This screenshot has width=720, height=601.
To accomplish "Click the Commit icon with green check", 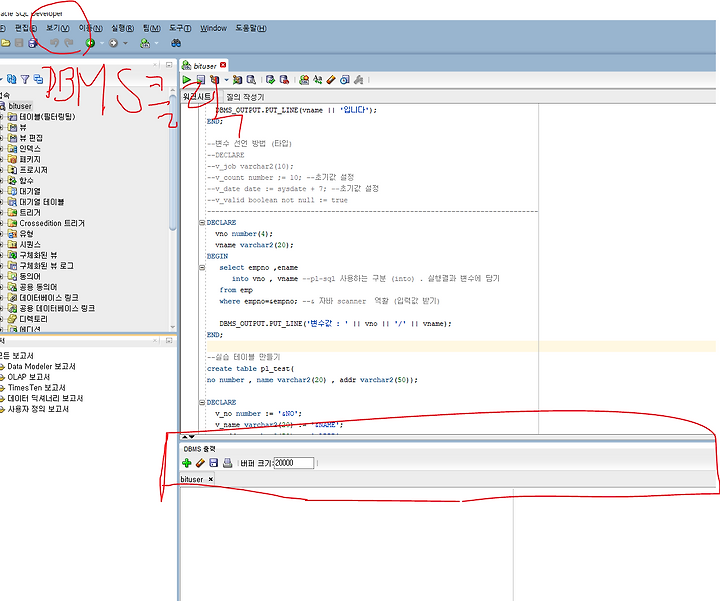I will 270,80.
